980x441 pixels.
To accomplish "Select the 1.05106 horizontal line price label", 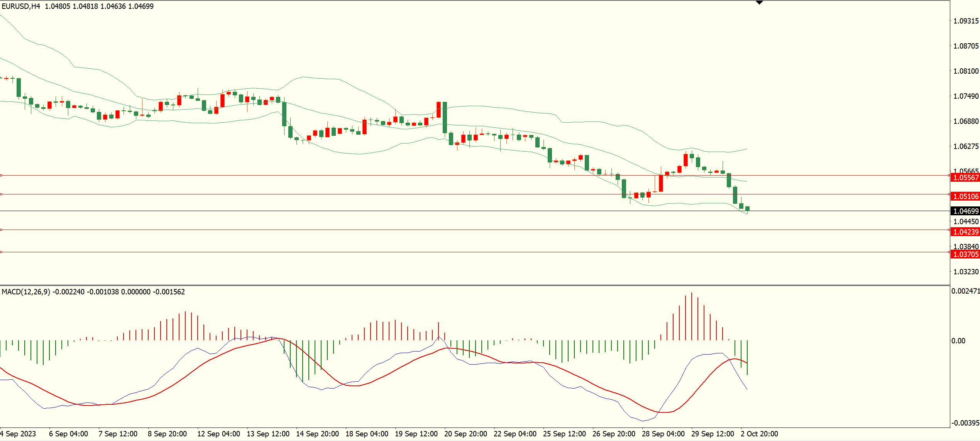I will coord(966,196).
